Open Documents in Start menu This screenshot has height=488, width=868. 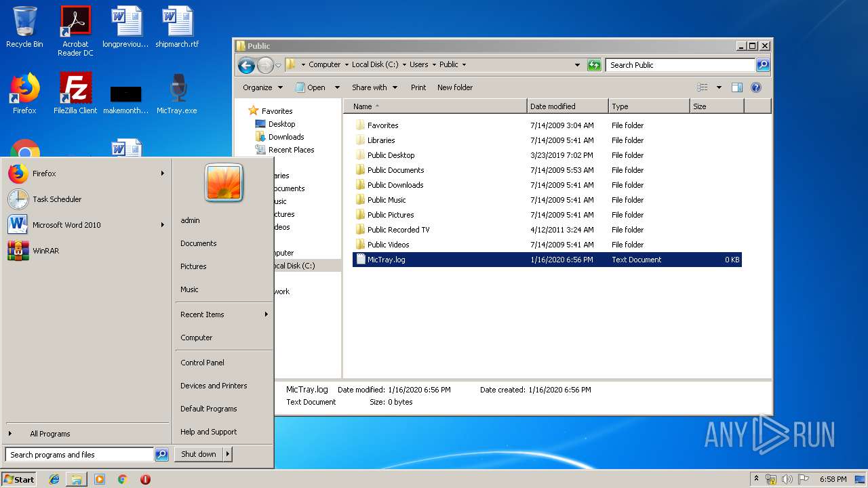(199, 243)
